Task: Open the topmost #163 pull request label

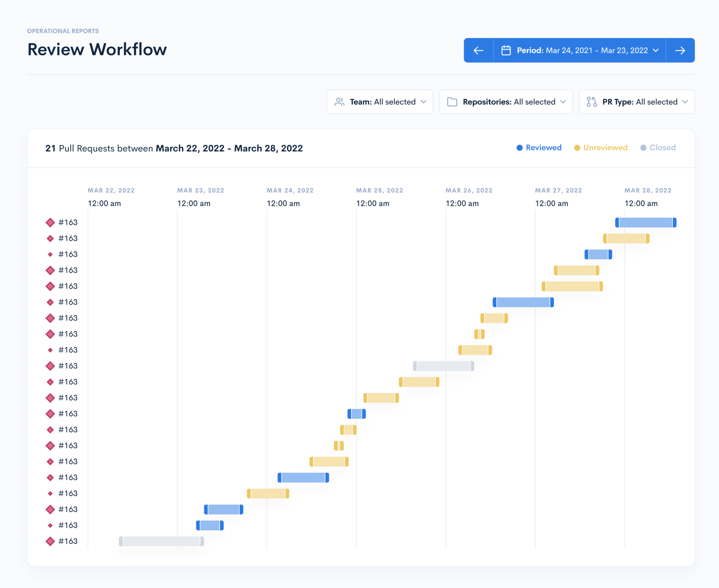Action: point(68,222)
